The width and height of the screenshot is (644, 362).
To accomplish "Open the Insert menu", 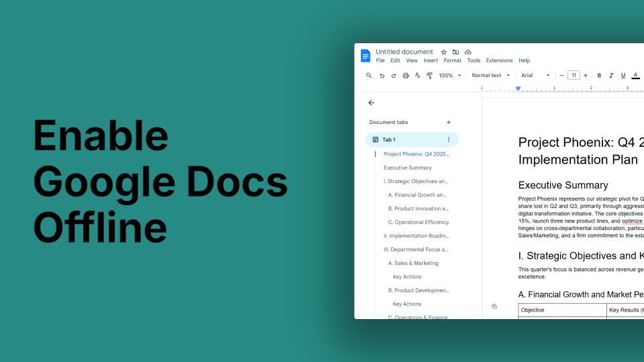I will coord(431,60).
